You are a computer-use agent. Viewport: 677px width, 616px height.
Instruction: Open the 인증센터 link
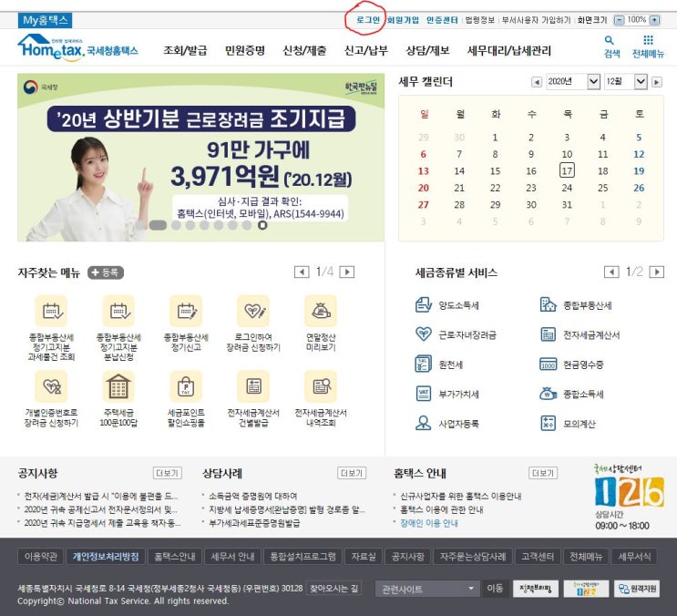tap(442, 20)
